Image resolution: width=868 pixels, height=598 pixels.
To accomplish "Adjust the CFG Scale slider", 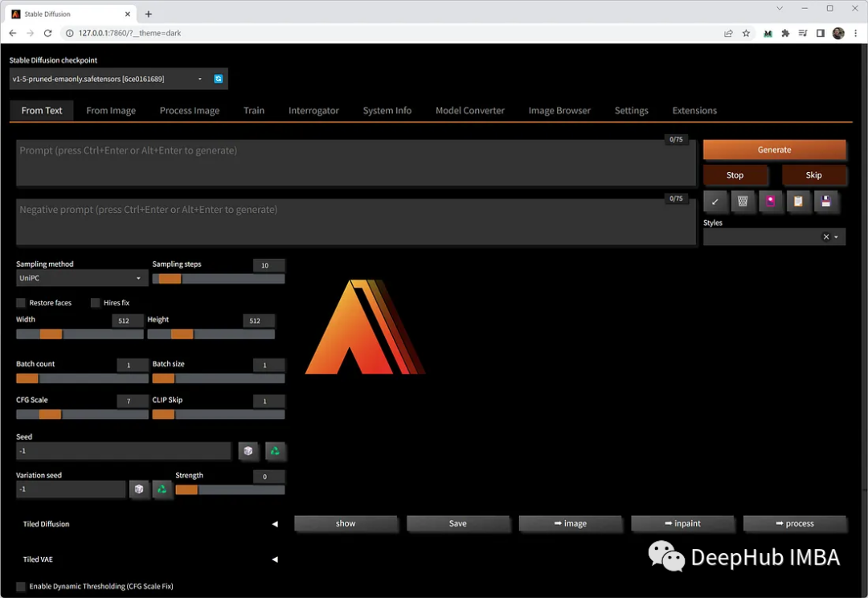I will pyautogui.click(x=82, y=414).
